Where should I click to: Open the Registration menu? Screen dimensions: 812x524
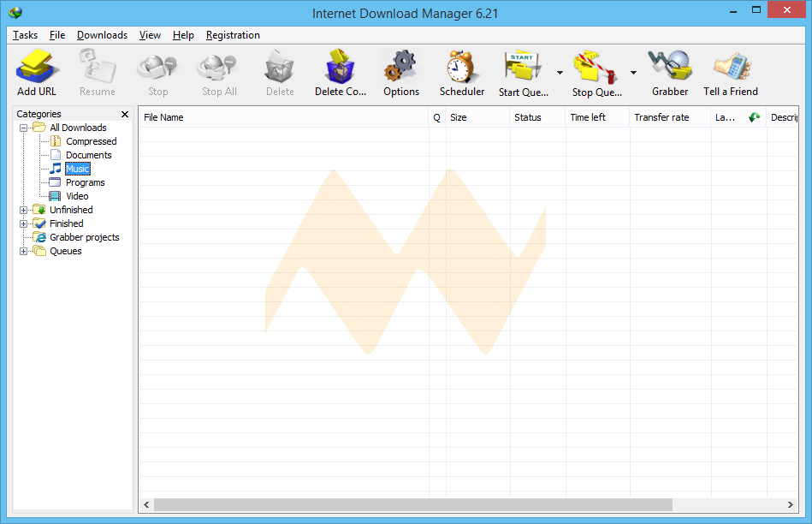tap(233, 35)
